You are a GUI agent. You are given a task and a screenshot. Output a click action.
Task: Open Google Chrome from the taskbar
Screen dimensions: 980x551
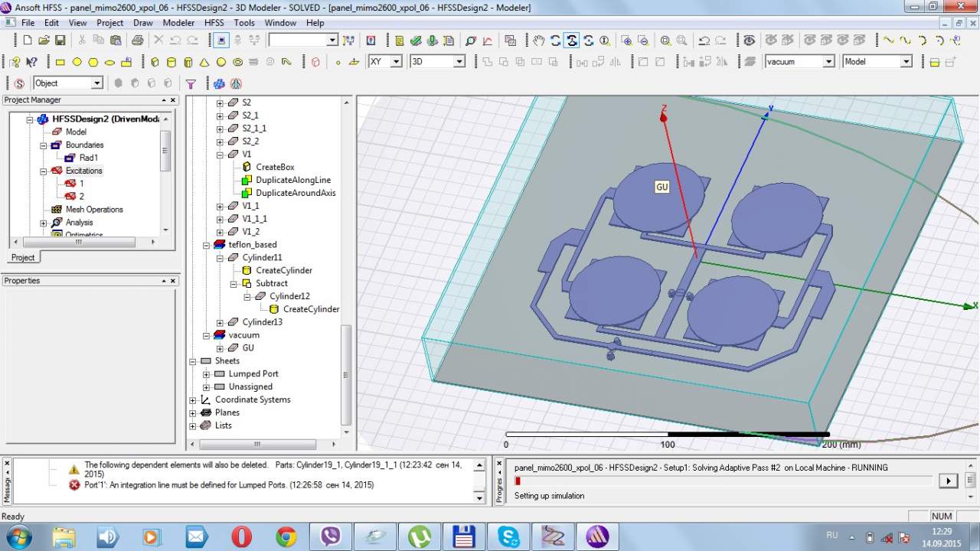coord(286,536)
